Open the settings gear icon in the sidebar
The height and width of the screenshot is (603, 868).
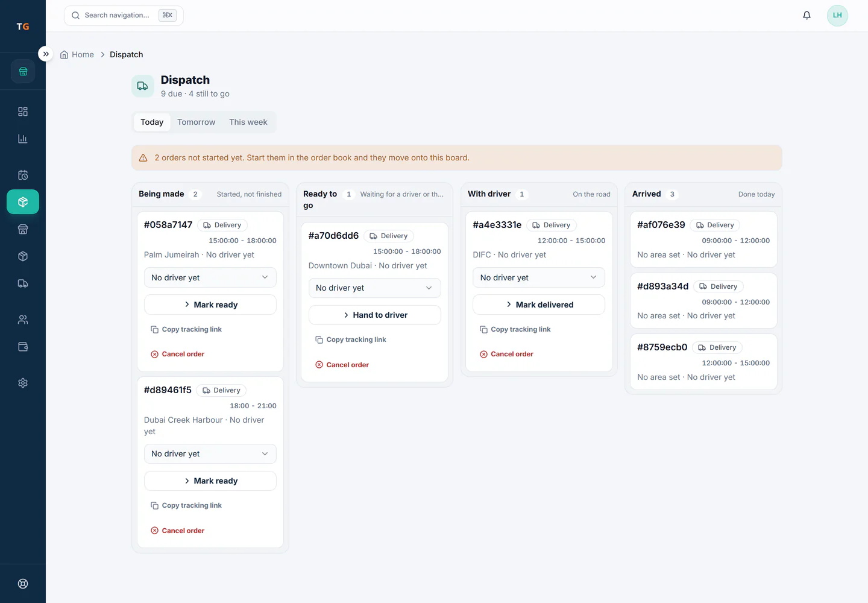(23, 383)
